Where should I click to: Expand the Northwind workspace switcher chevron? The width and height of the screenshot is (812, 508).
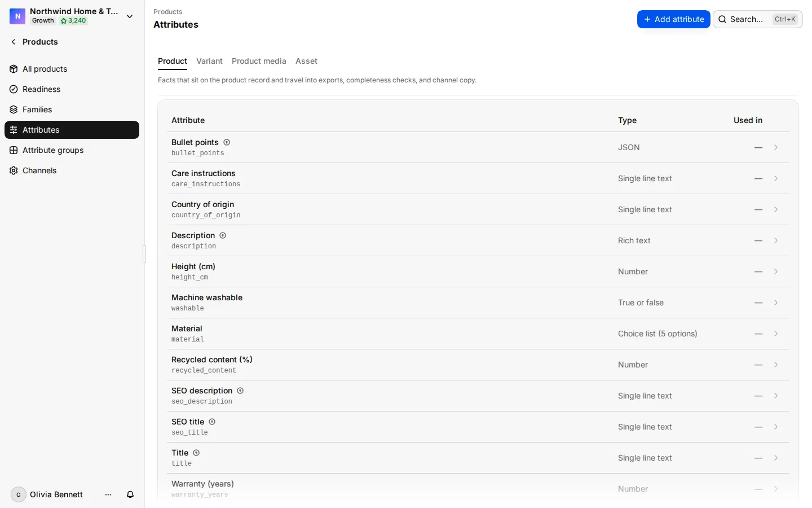pyautogui.click(x=130, y=16)
